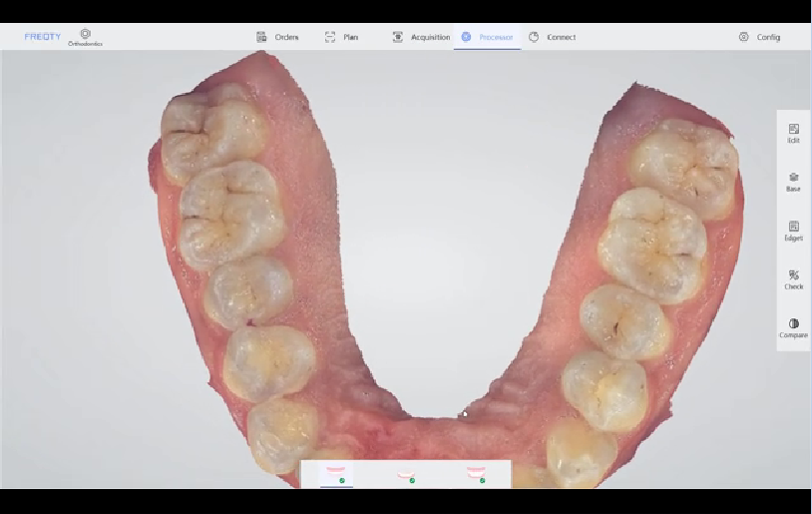
Task: Go to the Acquisition step
Action: tap(421, 37)
